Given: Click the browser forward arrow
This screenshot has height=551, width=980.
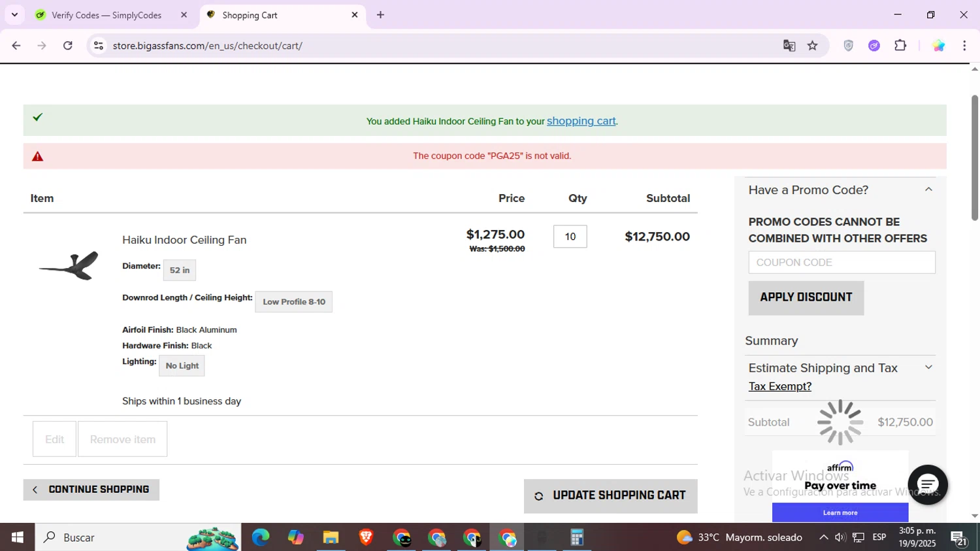Looking at the screenshot, I should [x=42, y=46].
